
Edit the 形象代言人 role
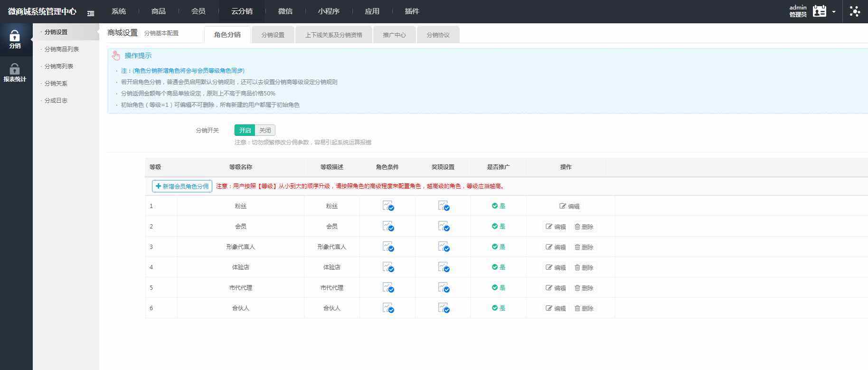tap(556, 247)
